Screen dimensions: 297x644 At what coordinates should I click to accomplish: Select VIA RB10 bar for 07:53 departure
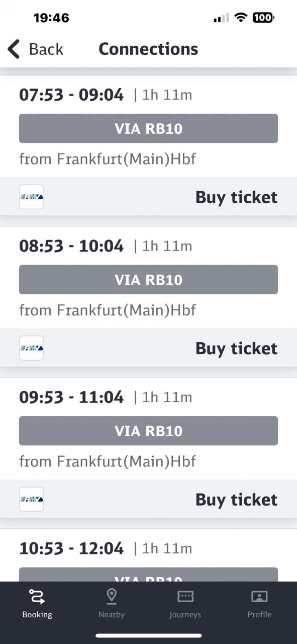click(x=148, y=128)
